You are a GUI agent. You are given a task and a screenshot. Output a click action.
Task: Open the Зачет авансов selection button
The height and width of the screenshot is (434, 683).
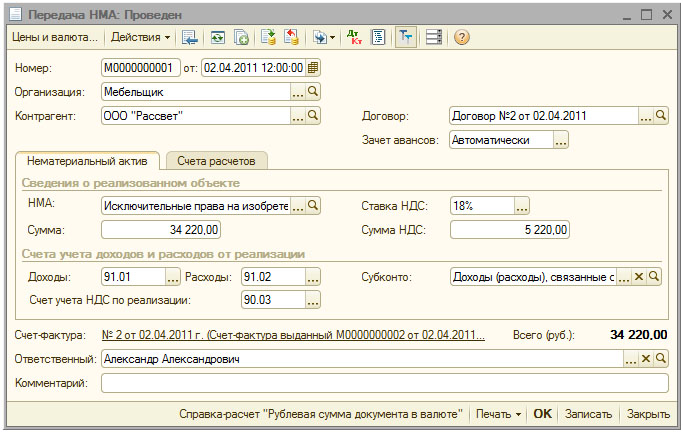click(561, 140)
